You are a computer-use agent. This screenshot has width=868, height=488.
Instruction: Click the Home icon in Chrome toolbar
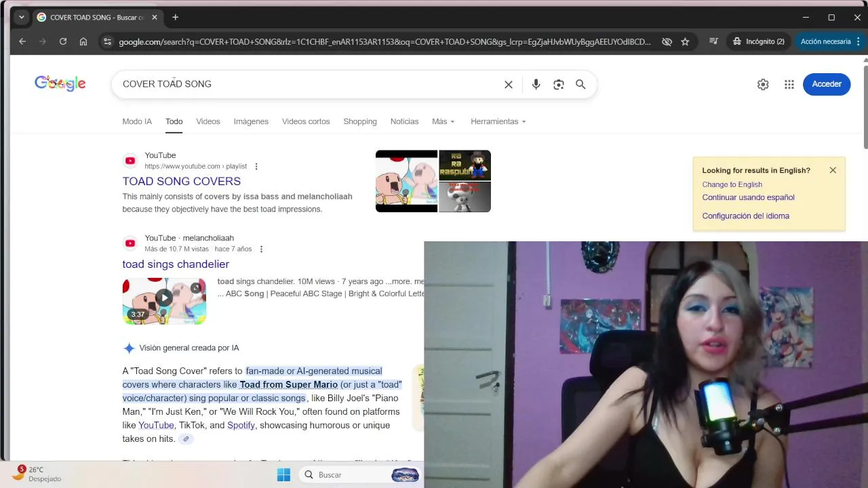tap(83, 41)
